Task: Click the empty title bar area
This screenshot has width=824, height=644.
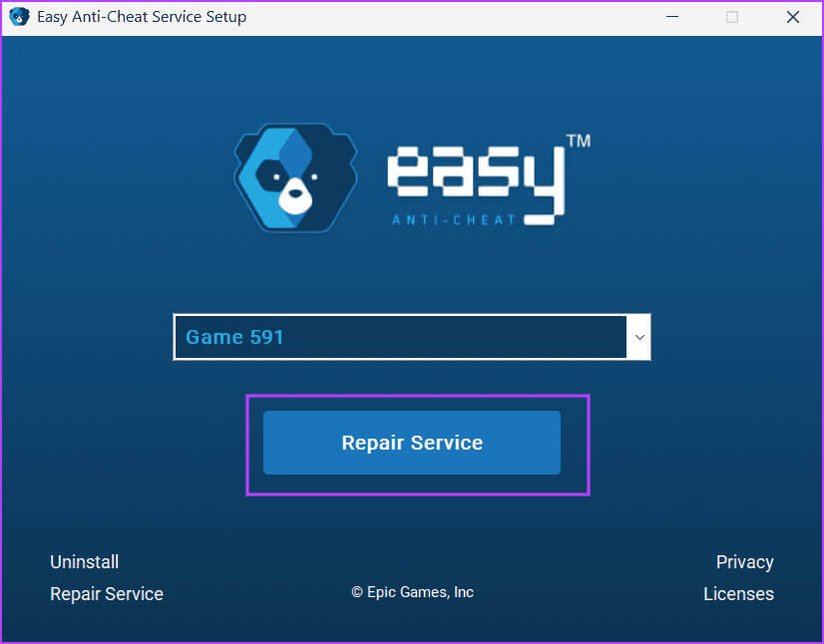Action: [449, 17]
